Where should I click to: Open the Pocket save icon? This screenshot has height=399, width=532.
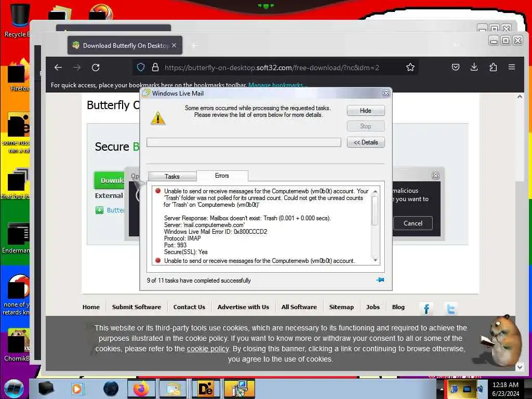point(456,67)
